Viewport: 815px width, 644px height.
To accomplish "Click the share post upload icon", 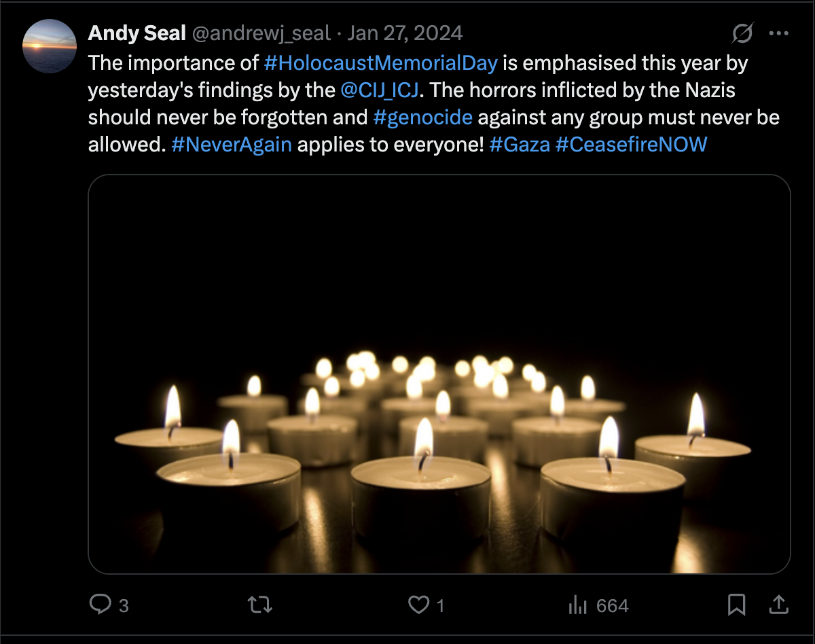I will (x=778, y=604).
